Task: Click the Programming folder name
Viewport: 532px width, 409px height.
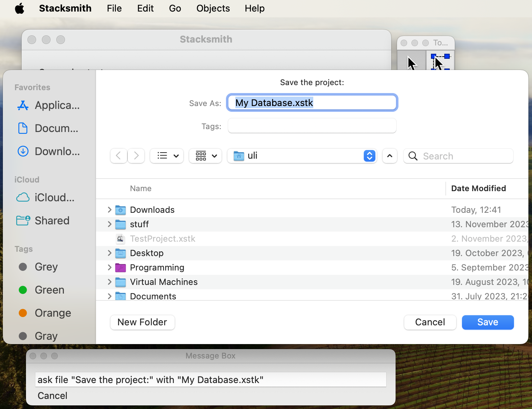Action: tap(157, 267)
